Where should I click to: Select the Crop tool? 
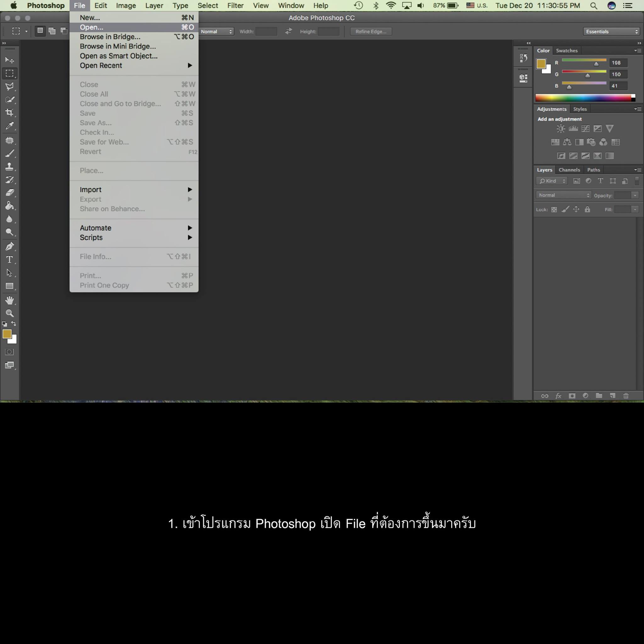tap(10, 112)
